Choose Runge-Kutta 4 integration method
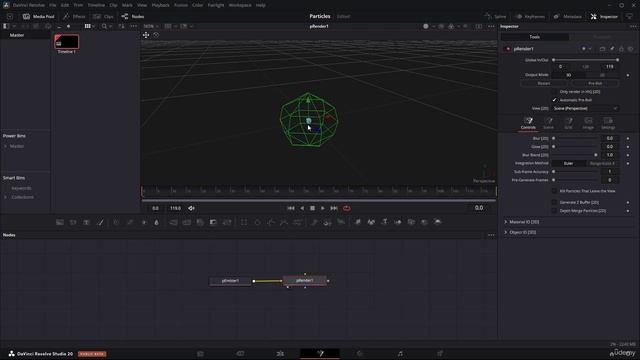Screen dimensions: 640x360 coord(602,163)
